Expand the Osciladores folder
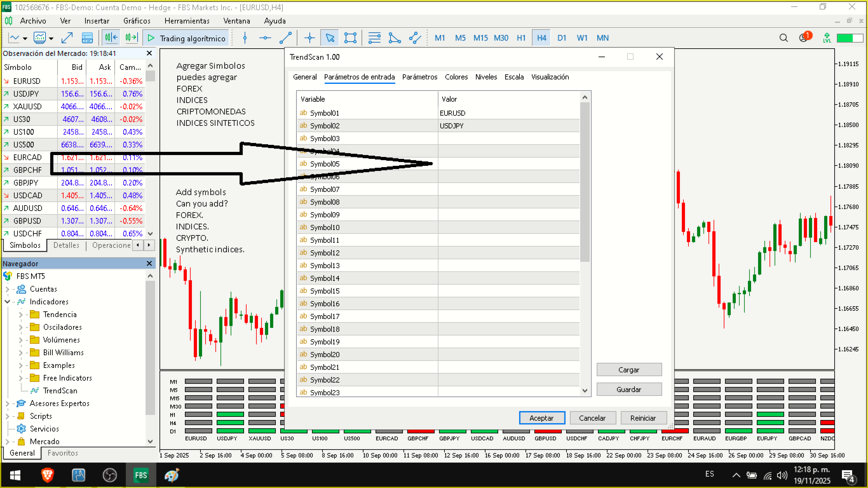 [21, 327]
